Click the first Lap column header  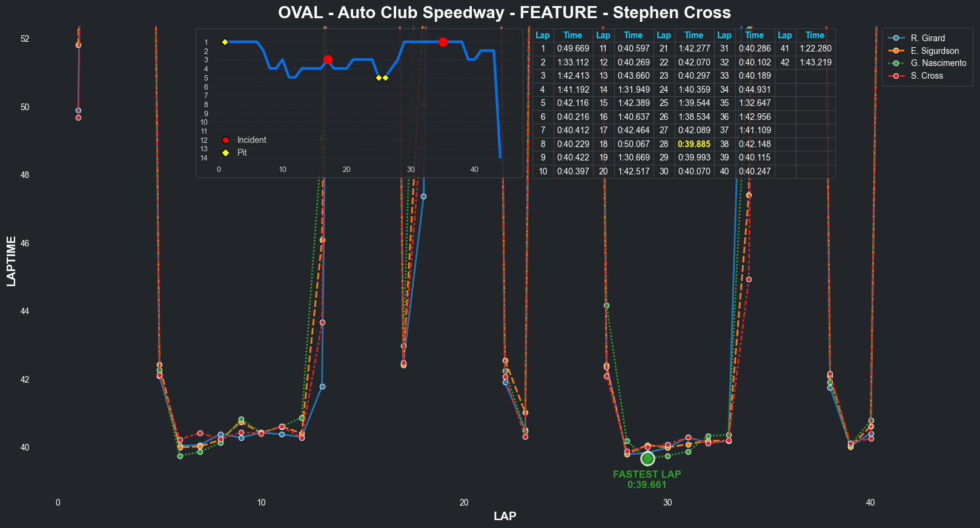543,35
